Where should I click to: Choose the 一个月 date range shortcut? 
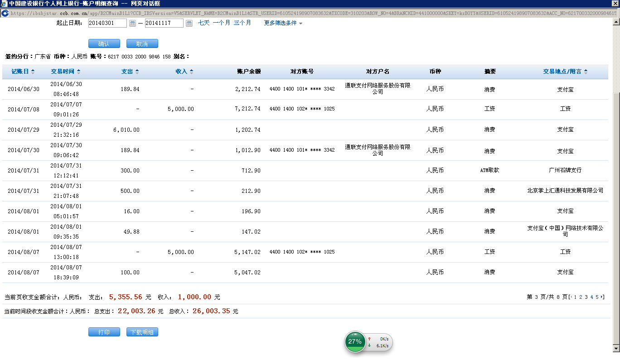coord(221,23)
